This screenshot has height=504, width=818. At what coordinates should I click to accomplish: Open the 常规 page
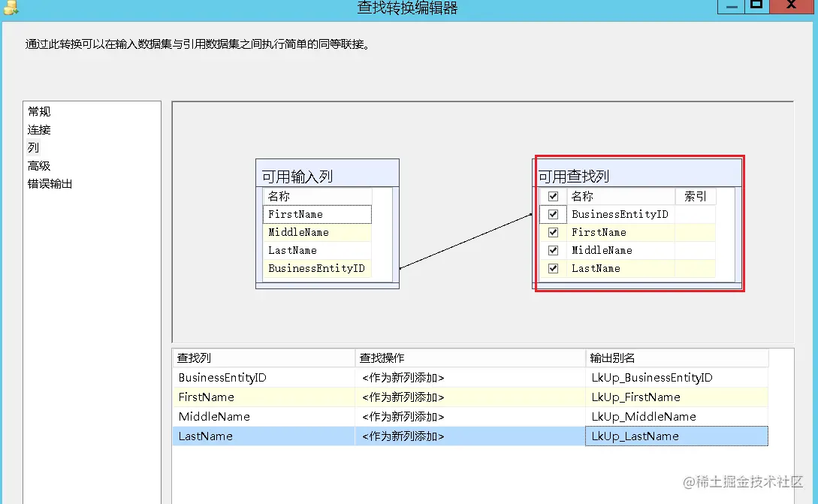[x=39, y=112]
